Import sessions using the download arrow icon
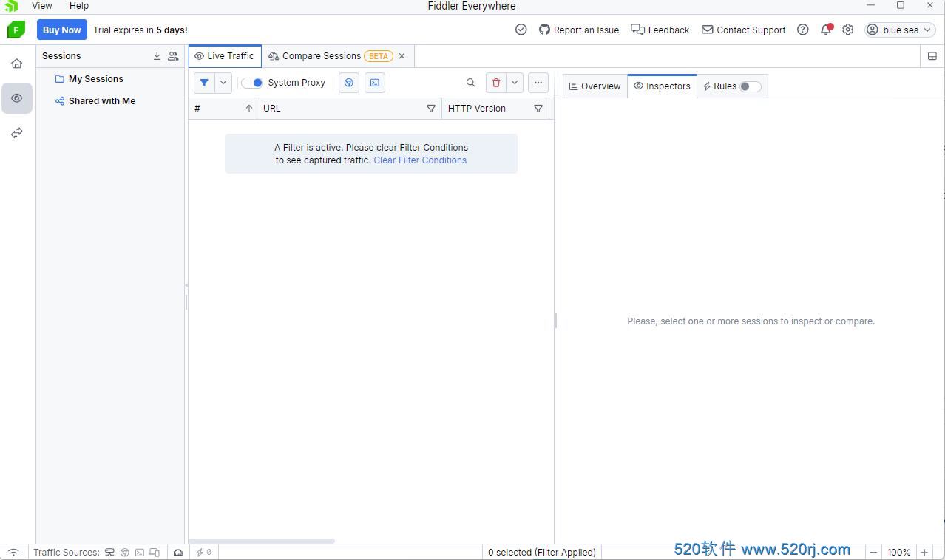 tap(157, 56)
